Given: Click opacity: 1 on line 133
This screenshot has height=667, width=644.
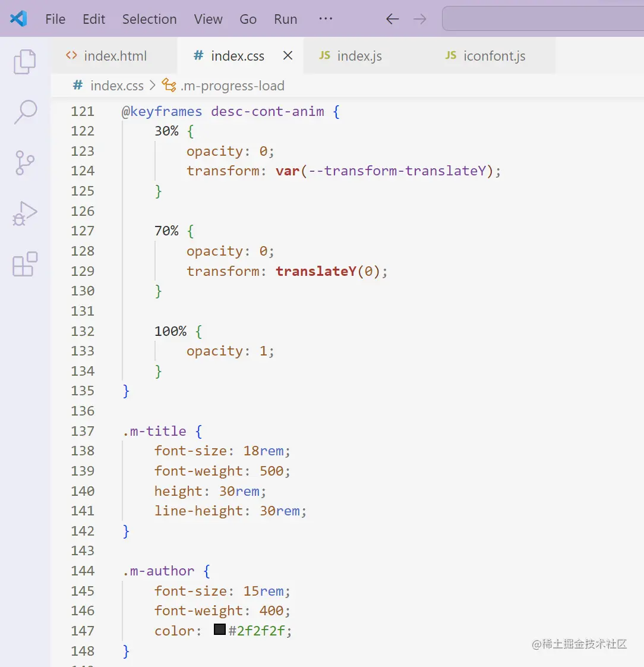Looking at the screenshot, I should pyautogui.click(x=231, y=351).
